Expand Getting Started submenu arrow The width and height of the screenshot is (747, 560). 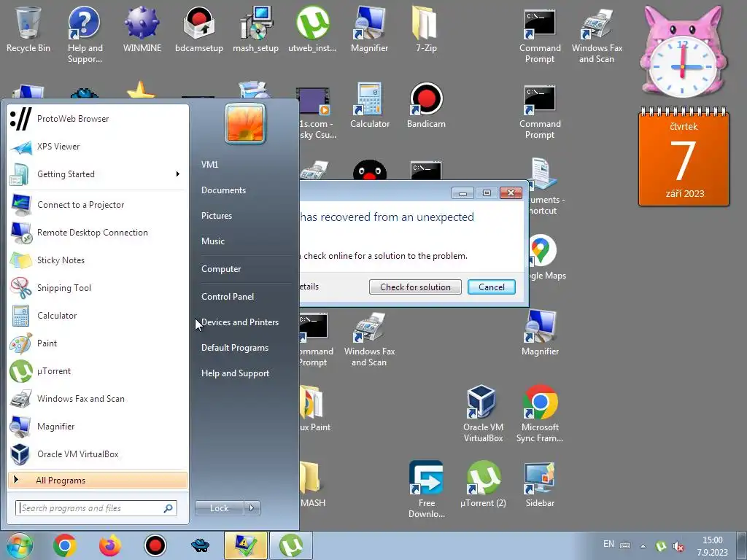[x=178, y=174]
